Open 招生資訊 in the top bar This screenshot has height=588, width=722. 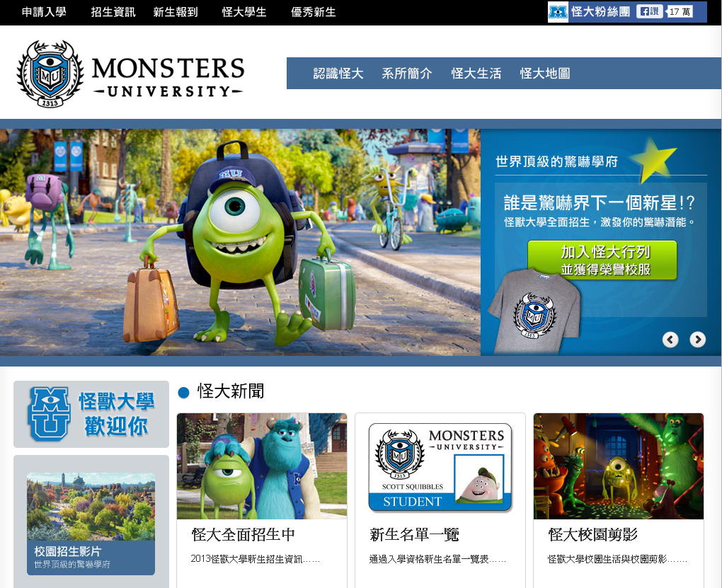pyautogui.click(x=113, y=12)
